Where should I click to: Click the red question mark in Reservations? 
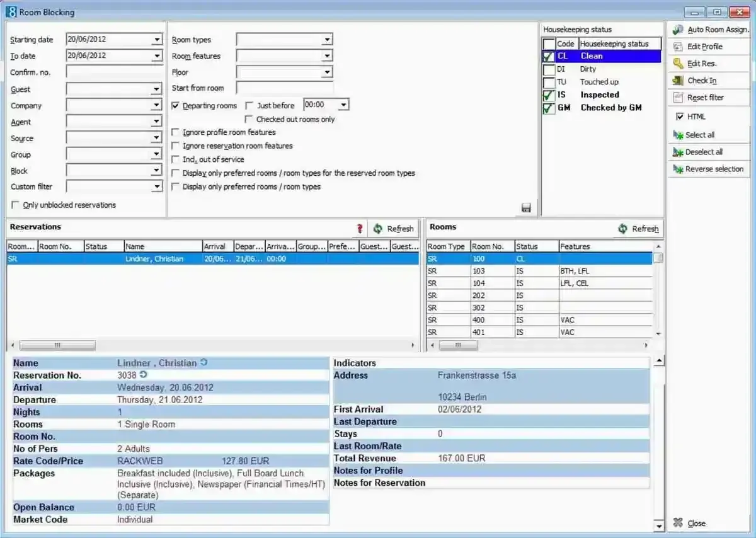(360, 229)
